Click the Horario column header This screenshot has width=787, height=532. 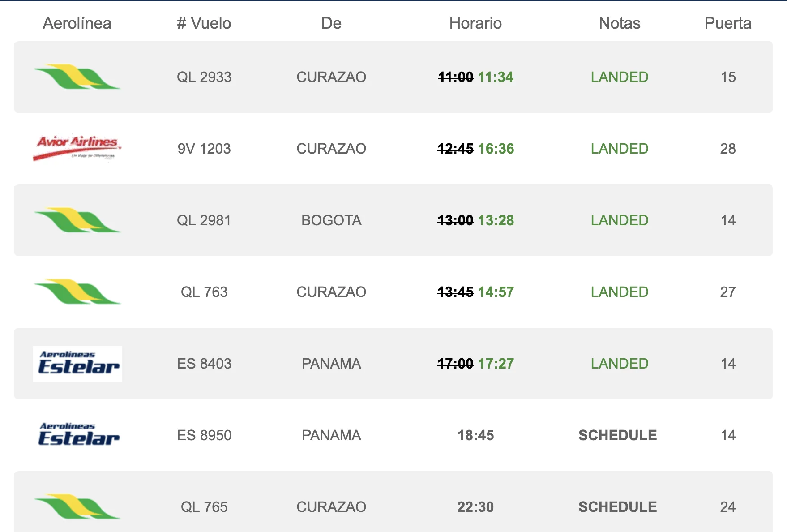(475, 23)
